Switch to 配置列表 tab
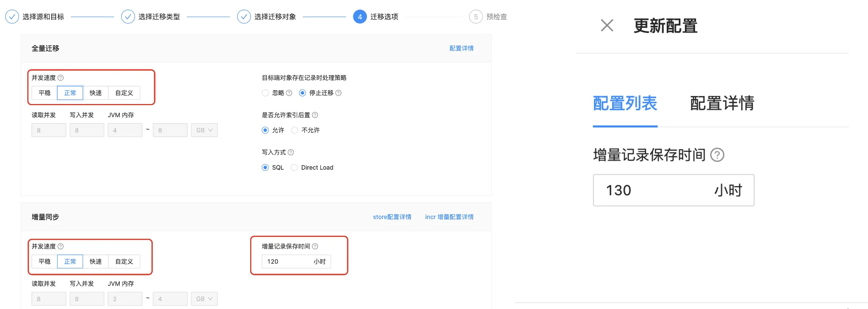Viewport: 868px width, 309px height. coord(625,103)
